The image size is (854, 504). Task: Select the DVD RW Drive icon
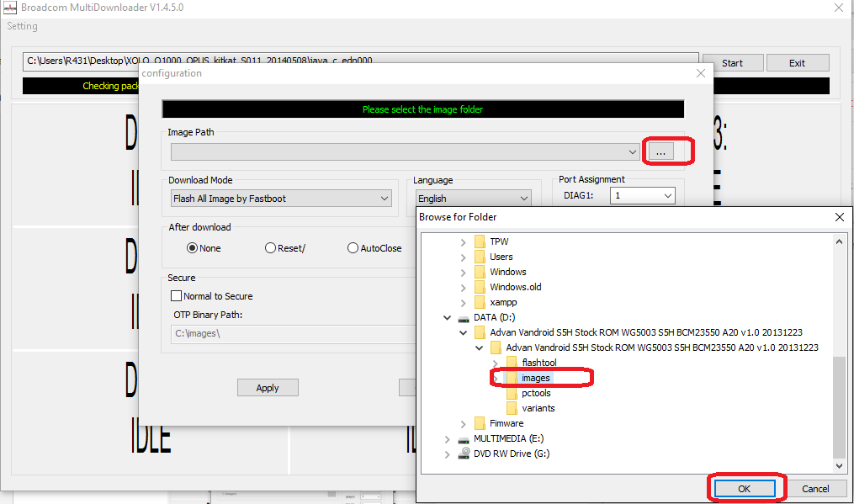point(464,454)
